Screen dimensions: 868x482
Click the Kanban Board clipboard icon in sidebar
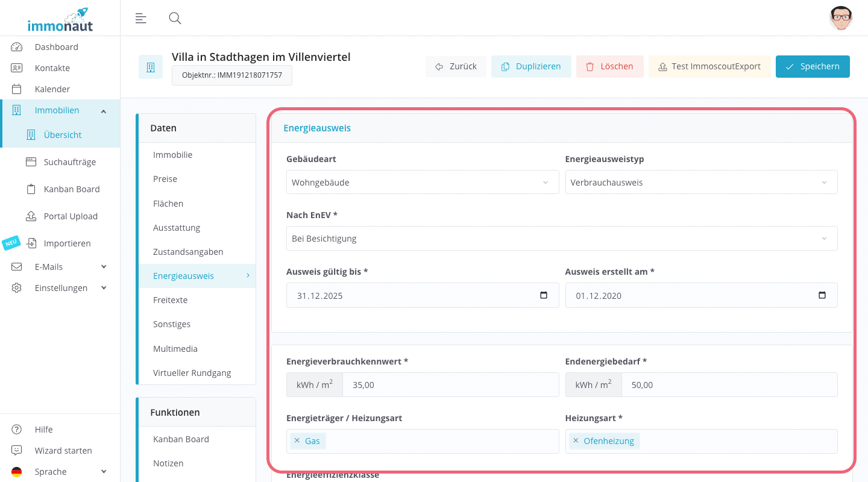(x=31, y=189)
